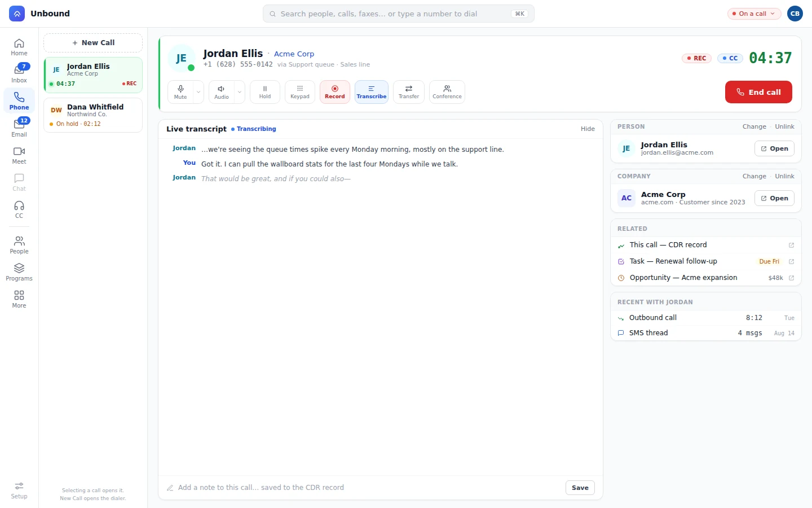Start a Conference on this call
The image size is (812, 508).
pyautogui.click(x=447, y=92)
